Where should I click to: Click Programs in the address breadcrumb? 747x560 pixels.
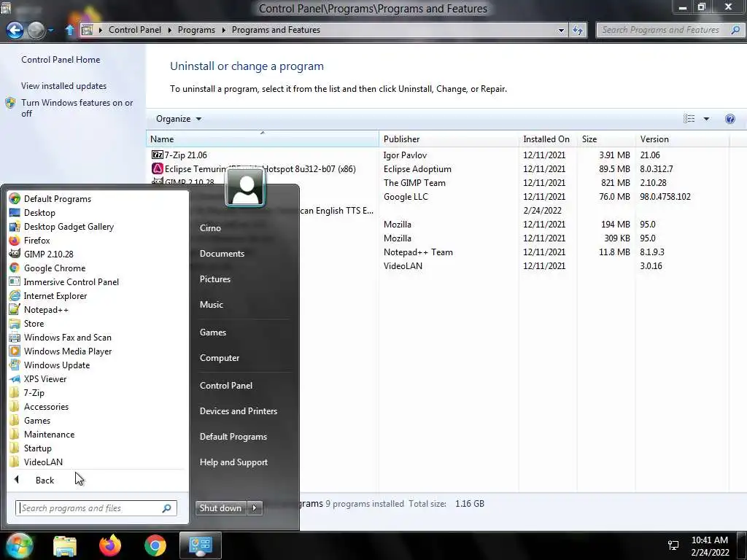[x=196, y=29]
